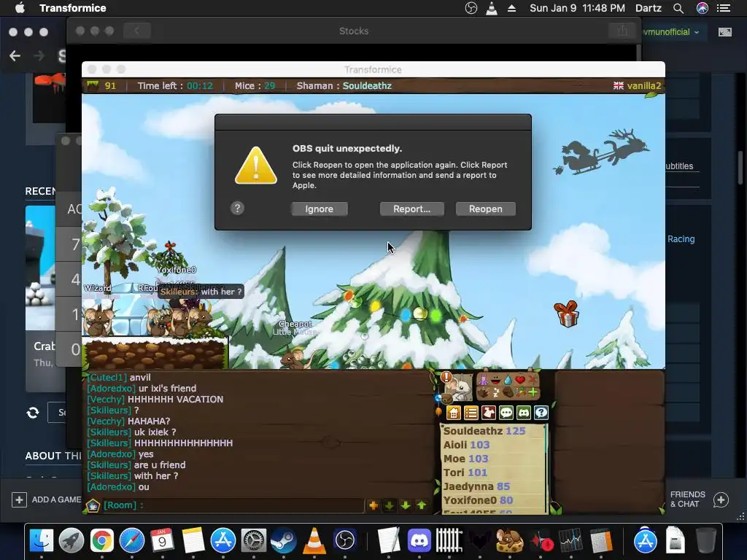The image size is (747, 560).
Task: Click the orange plus chat button
Action: pos(373,505)
